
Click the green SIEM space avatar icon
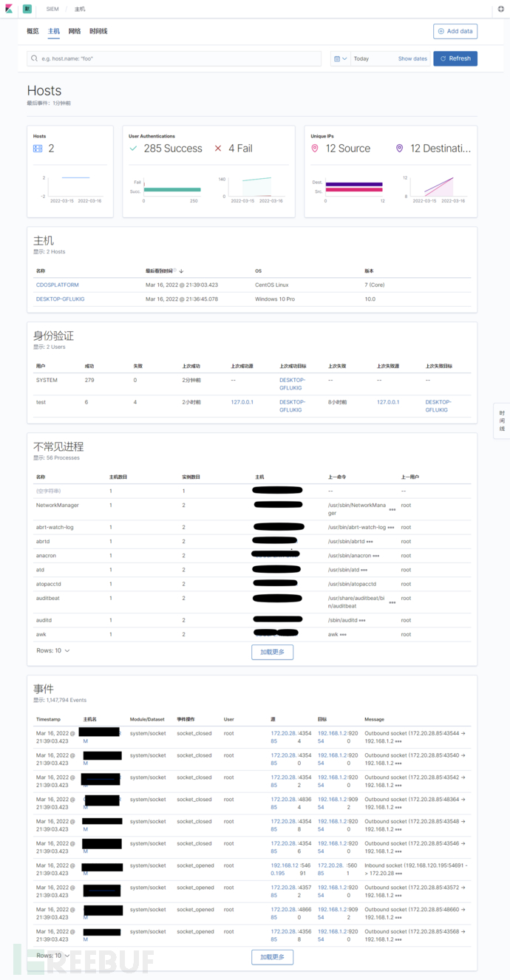pos(27,9)
